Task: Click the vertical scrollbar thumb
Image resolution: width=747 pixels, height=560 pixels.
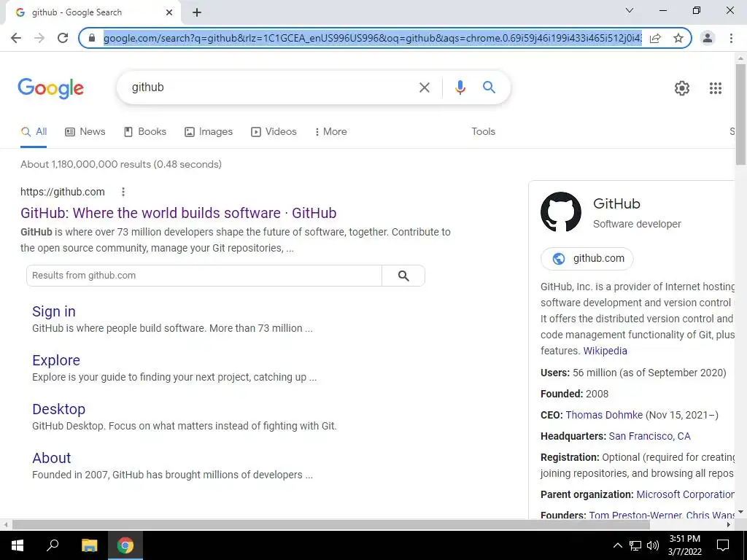Action: [740, 114]
